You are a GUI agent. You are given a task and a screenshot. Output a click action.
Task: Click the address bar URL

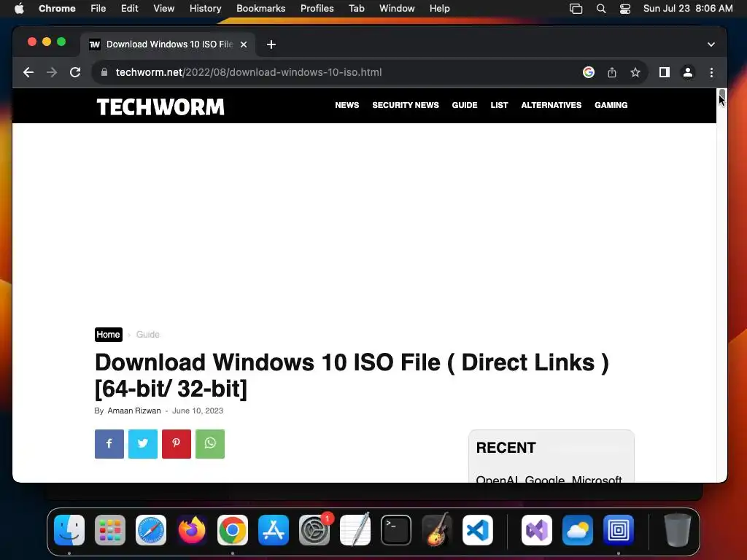tap(249, 72)
